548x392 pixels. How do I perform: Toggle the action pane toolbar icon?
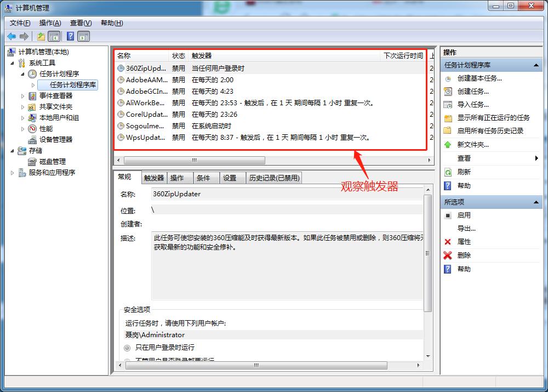(x=84, y=36)
